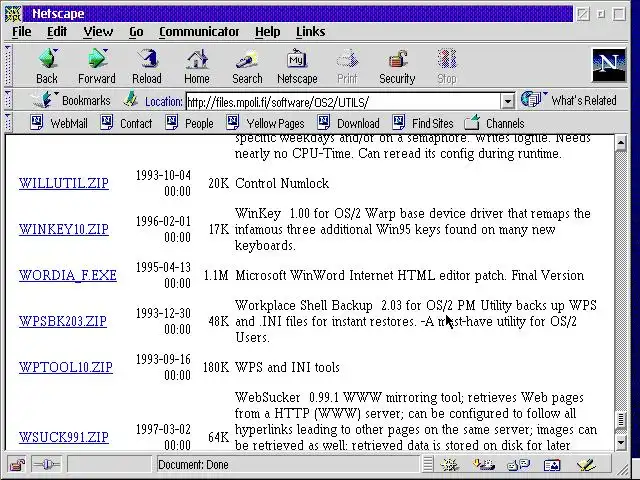Click the 'Control Numlock' description
Image resolution: width=640 pixels, height=480 pixels.
click(x=282, y=183)
